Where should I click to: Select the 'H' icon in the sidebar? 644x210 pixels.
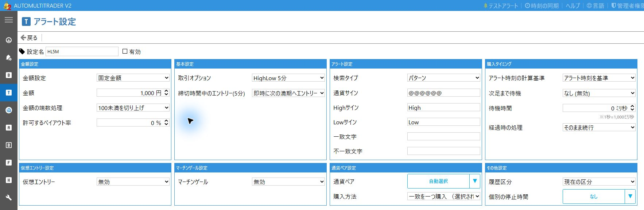[x=9, y=180]
